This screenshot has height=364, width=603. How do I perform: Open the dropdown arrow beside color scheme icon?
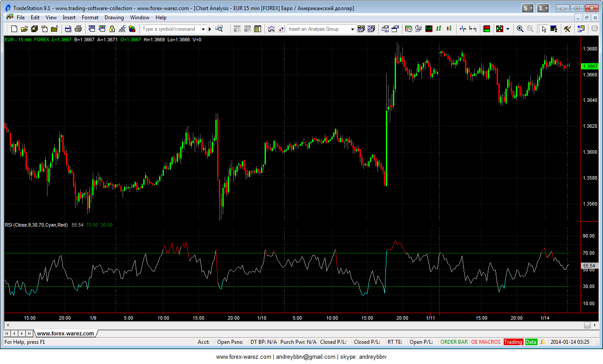pos(508,29)
